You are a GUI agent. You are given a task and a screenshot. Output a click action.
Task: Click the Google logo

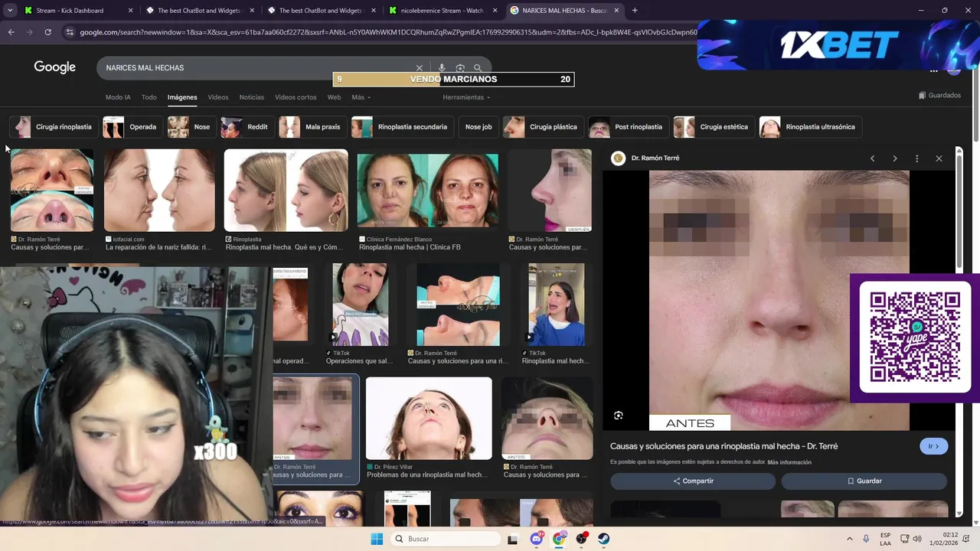[54, 67]
